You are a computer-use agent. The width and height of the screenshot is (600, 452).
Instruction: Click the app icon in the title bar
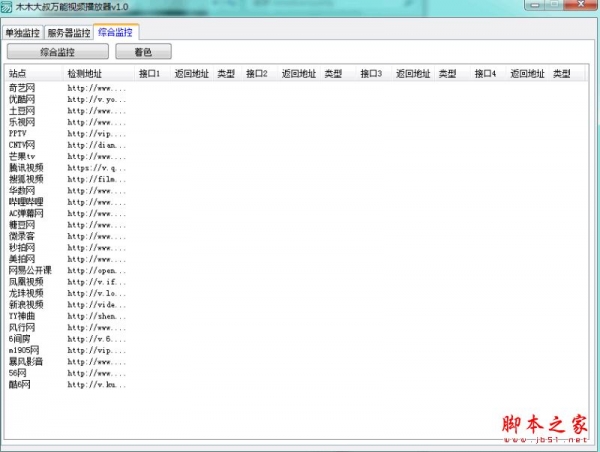(6, 7)
